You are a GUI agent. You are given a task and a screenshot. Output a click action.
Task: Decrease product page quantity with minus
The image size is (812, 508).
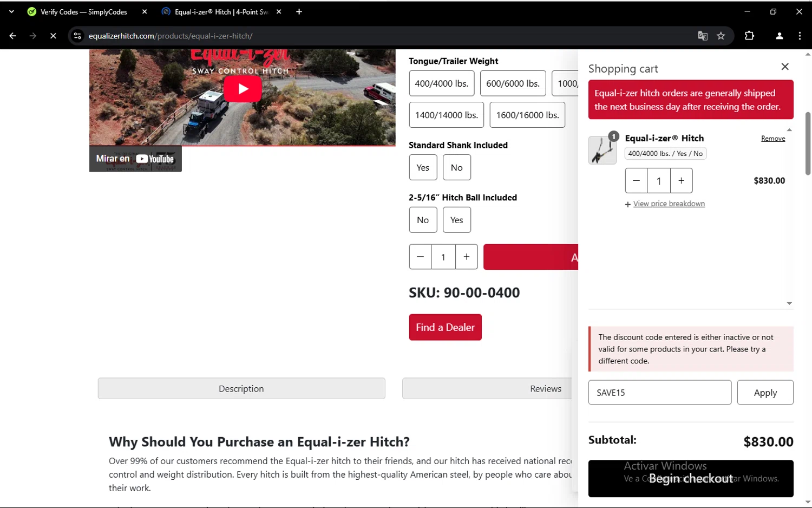click(420, 257)
